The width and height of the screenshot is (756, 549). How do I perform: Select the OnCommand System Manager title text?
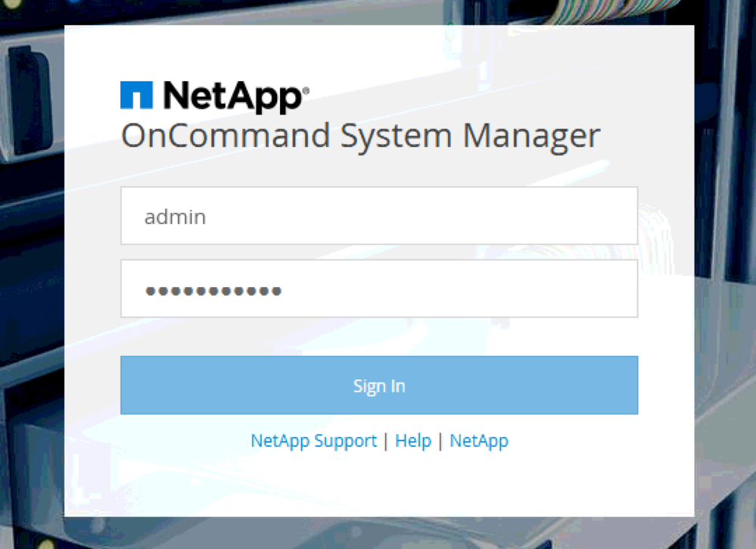361,136
